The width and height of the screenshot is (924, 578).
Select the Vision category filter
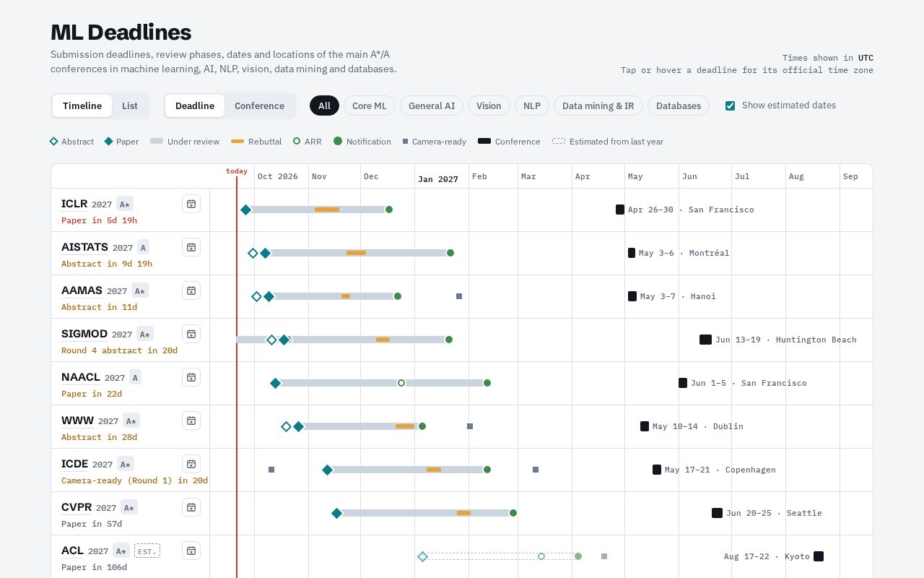point(489,105)
